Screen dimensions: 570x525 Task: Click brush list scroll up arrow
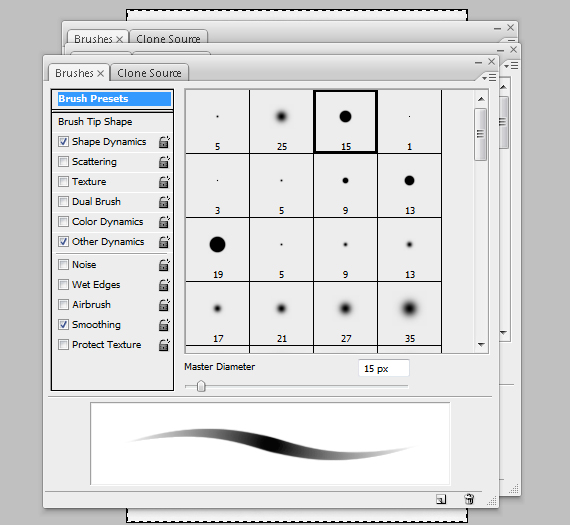point(481,99)
